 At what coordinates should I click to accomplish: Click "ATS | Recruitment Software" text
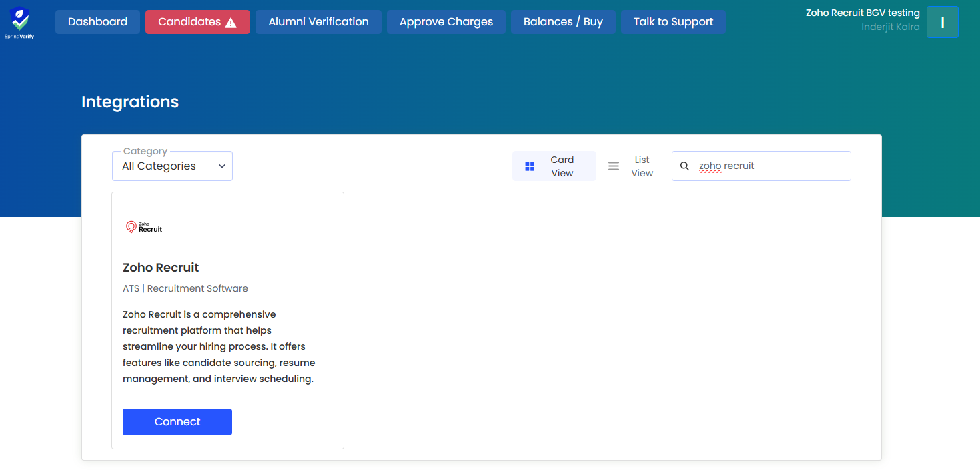click(185, 289)
